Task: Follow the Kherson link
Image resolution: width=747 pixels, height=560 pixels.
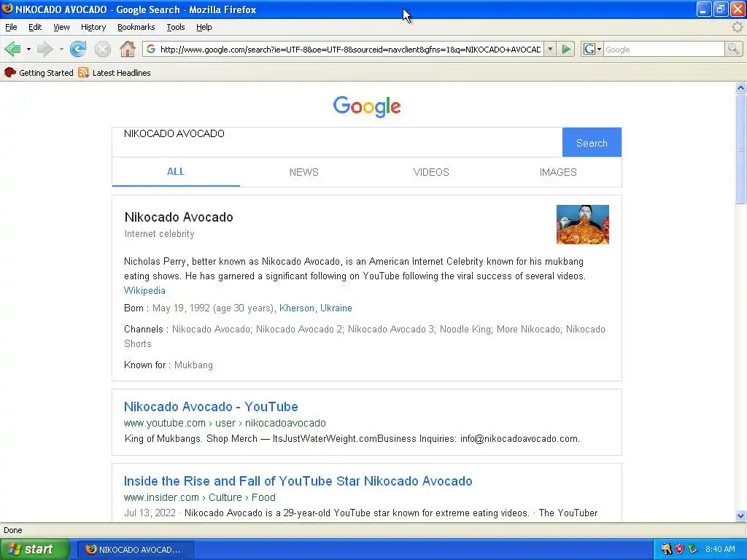Action: click(x=297, y=308)
